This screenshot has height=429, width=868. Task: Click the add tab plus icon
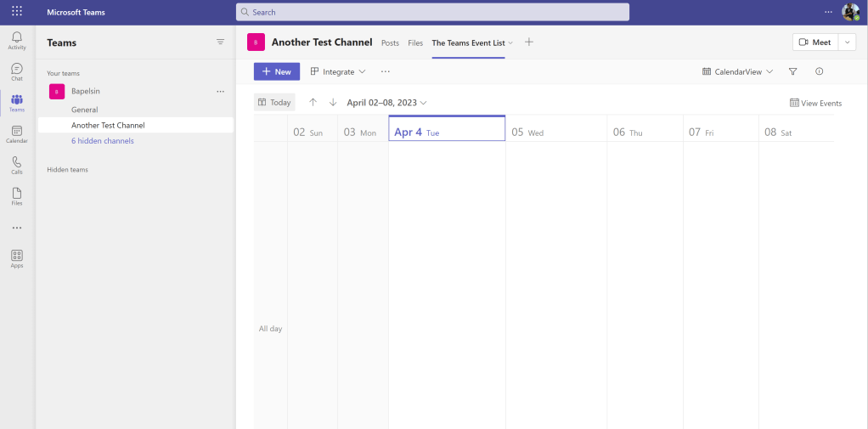529,42
